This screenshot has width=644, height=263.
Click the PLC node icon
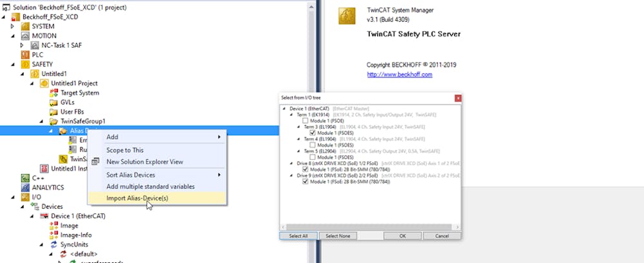(25, 55)
